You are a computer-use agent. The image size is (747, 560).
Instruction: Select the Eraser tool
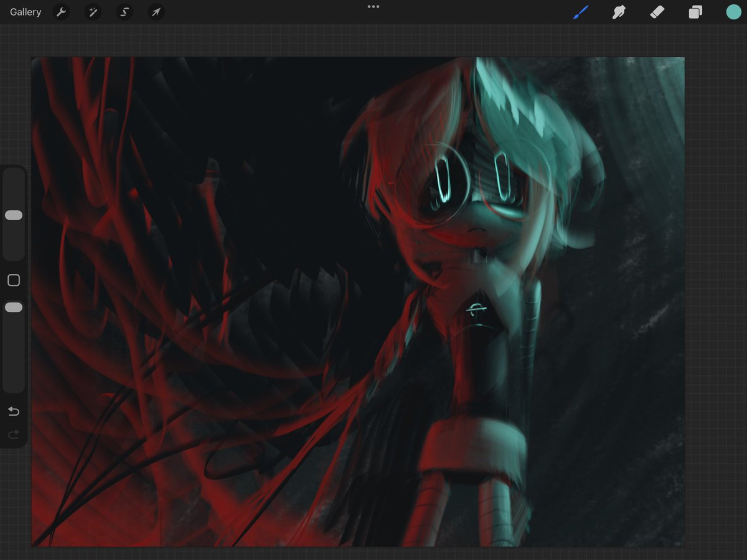coord(657,12)
